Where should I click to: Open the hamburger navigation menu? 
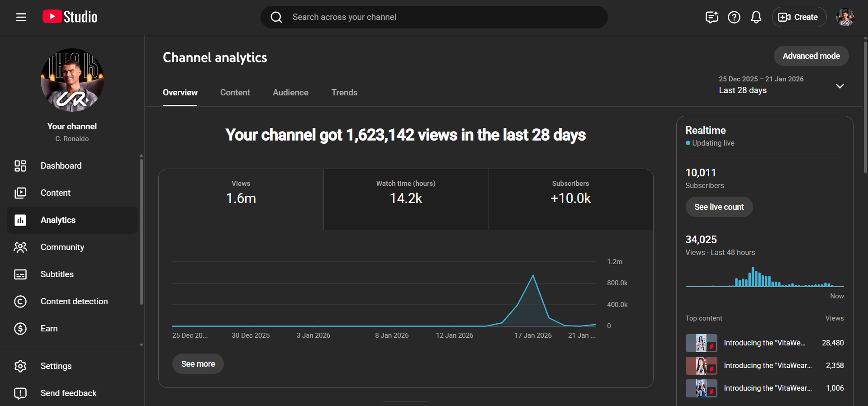21,17
